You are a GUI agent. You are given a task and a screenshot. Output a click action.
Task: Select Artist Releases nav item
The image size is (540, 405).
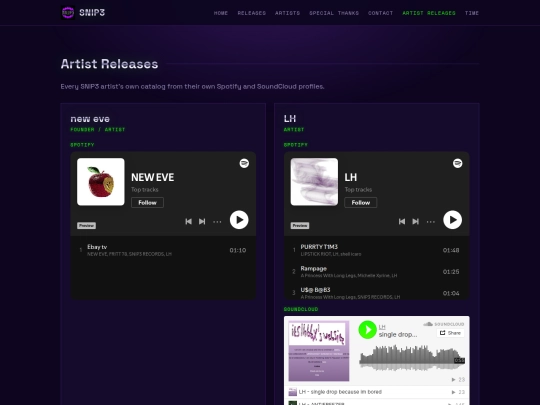(429, 13)
